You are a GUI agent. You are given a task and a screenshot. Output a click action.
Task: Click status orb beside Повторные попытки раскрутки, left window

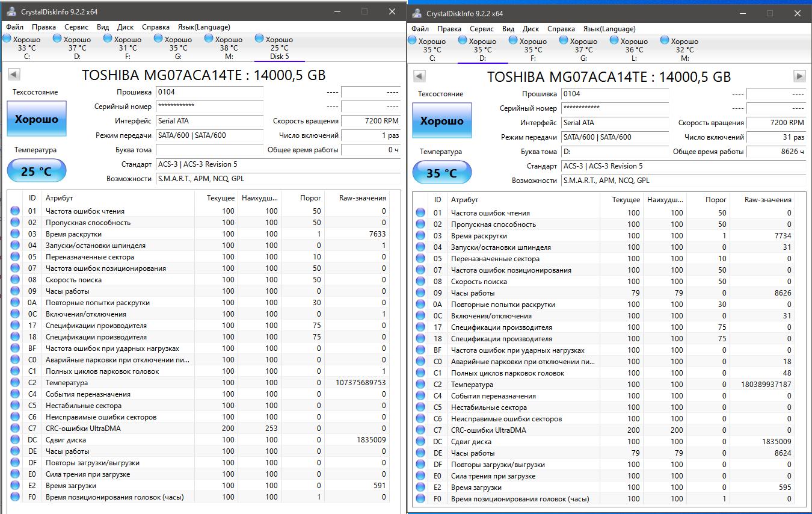(x=15, y=303)
